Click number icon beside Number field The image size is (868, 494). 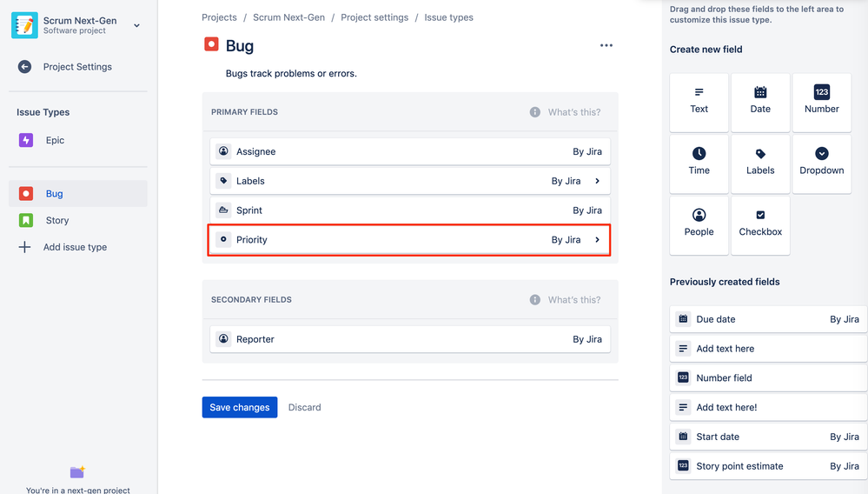pos(683,377)
